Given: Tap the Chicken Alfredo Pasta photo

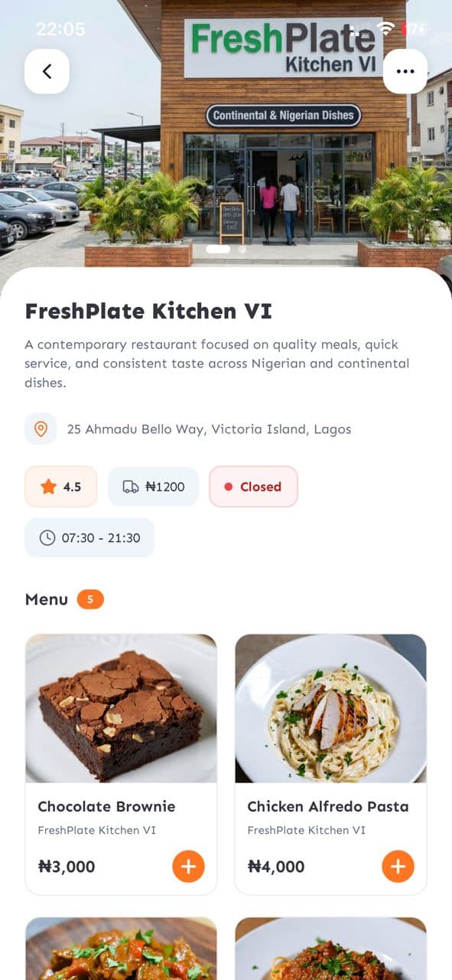Looking at the screenshot, I should tap(330, 708).
